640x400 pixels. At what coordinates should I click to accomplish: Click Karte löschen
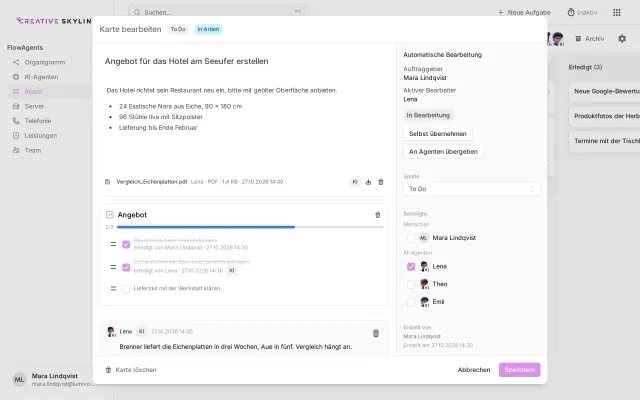point(131,370)
